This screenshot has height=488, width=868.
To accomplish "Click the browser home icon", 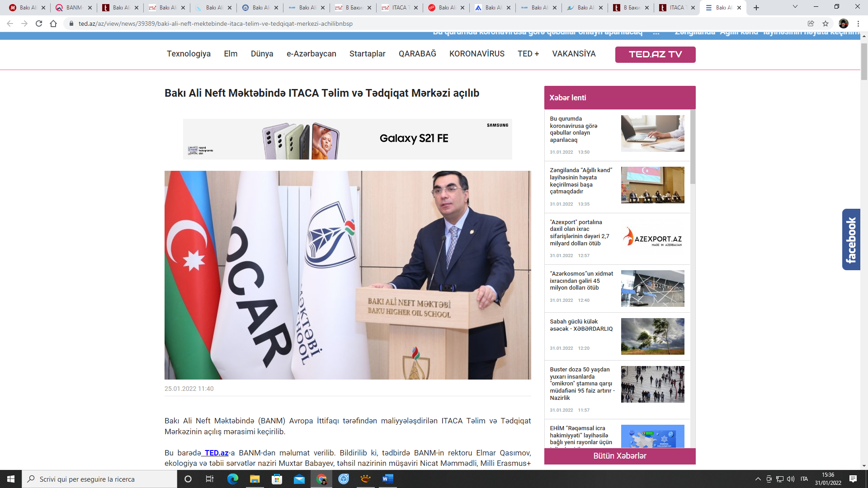I will [53, 23].
